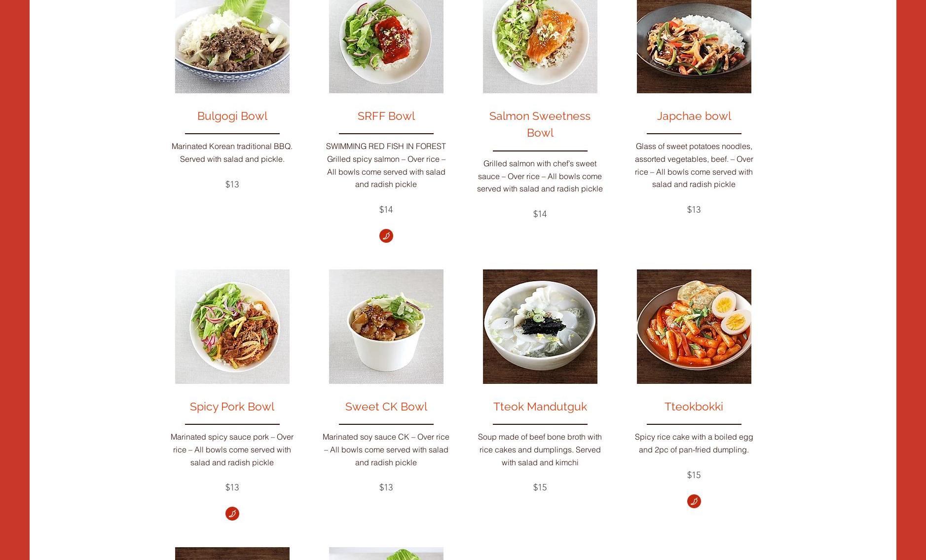
Task: Select the Spicy Pork Bowl title
Action: [x=232, y=407]
